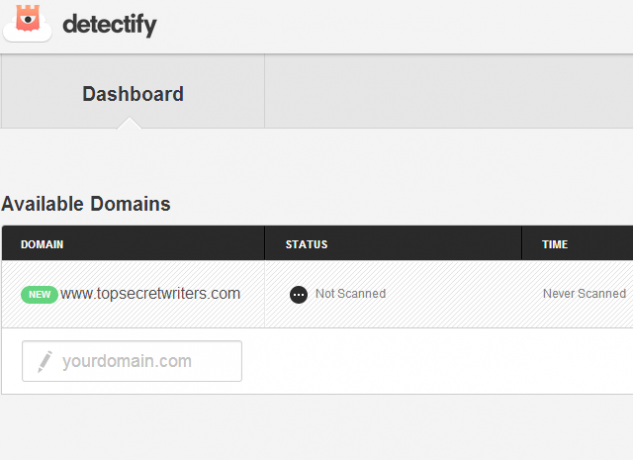Click the white cloud under the logo
The height and width of the screenshot is (460, 633).
tap(27, 36)
